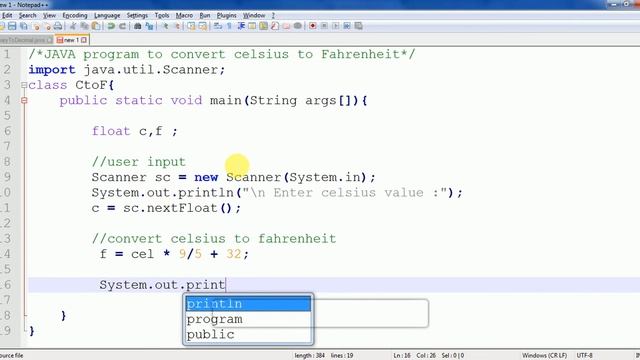Image resolution: width=640 pixels, height=360 pixels.
Task: Open the Settings menu
Action: click(137, 16)
